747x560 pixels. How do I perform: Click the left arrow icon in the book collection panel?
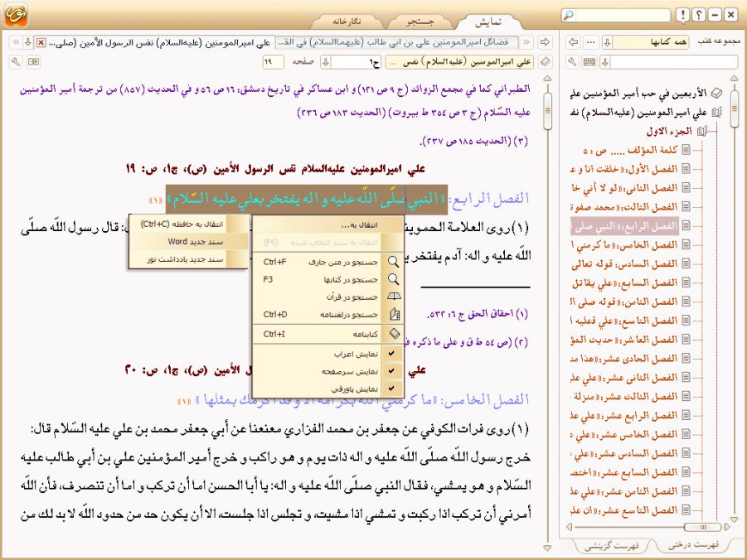pyautogui.click(x=574, y=42)
